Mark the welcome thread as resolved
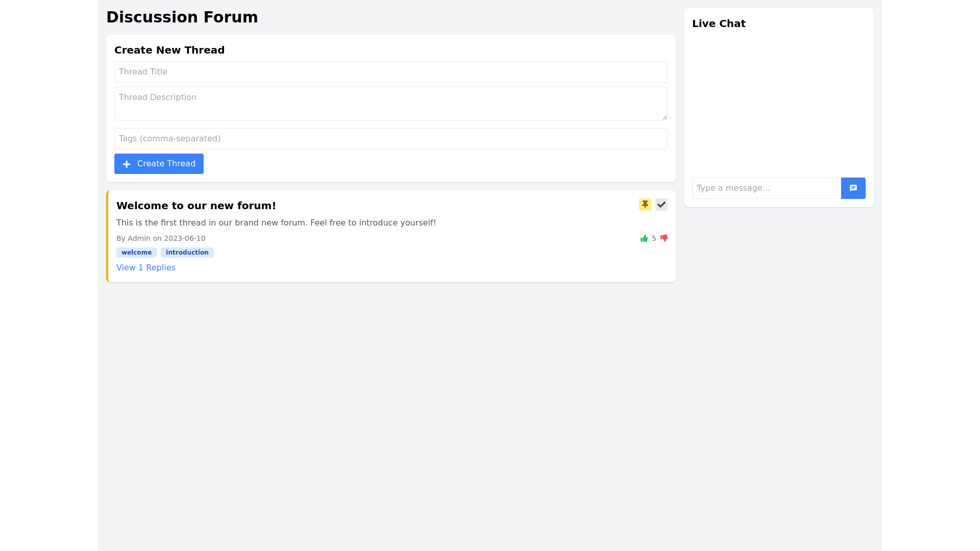Image resolution: width=980 pixels, height=551 pixels. coord(661,205)
